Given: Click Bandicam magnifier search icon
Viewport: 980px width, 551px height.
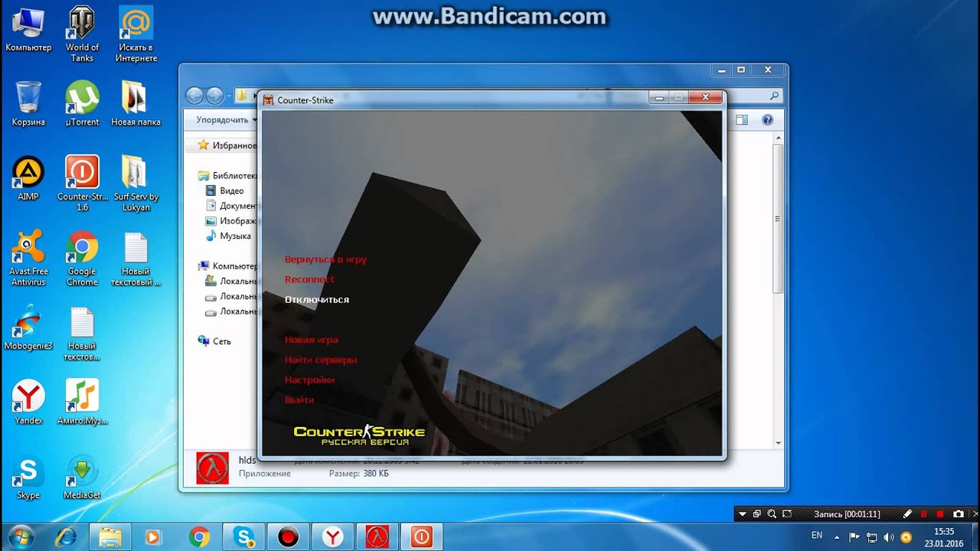Looking at the screenshot, I should click(x=772, y=514).
